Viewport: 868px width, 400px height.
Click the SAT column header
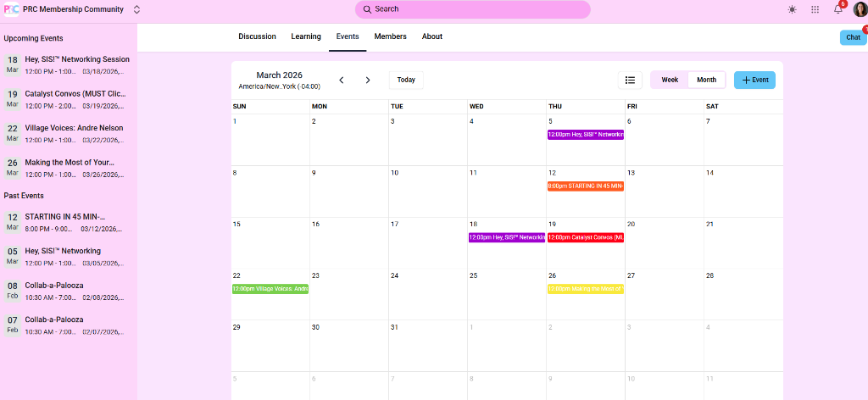tap(712, 106)
